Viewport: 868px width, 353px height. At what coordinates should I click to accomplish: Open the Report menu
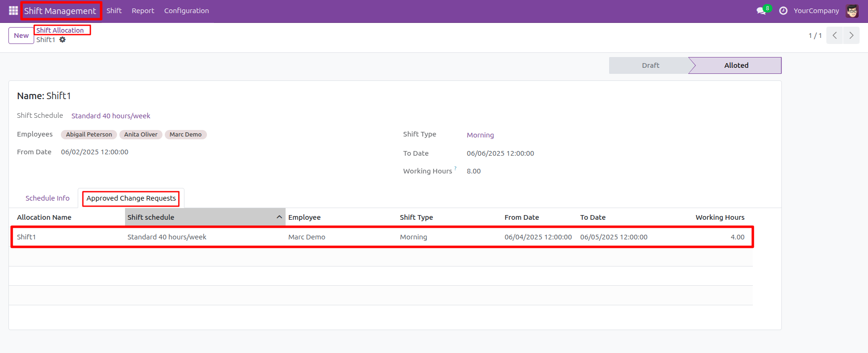click(143, 11)
